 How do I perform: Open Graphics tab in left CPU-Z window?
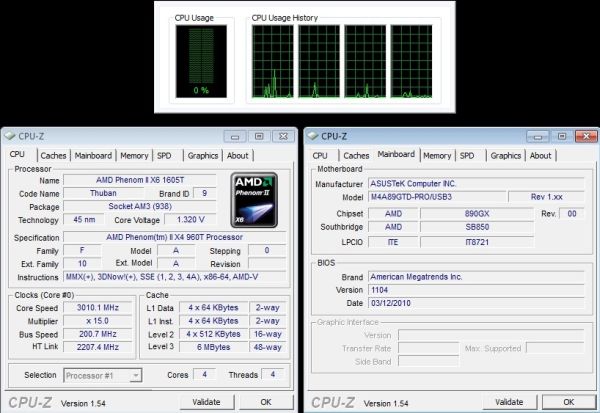click(203, 156)
